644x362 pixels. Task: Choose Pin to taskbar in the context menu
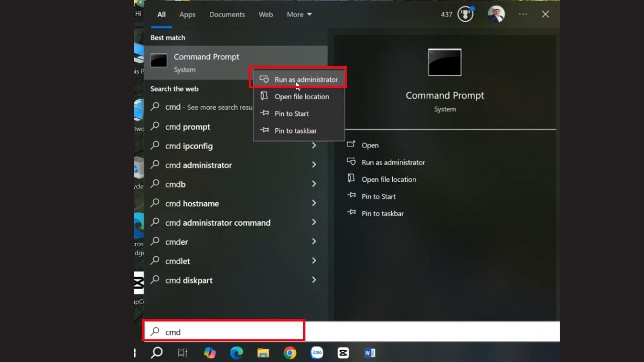point(298,131)
